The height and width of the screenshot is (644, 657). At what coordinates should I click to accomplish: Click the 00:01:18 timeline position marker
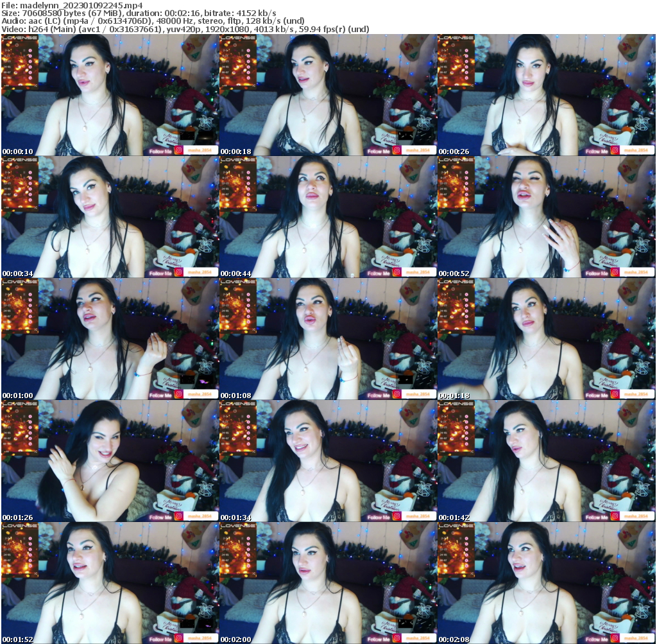[x=453, y=396]
